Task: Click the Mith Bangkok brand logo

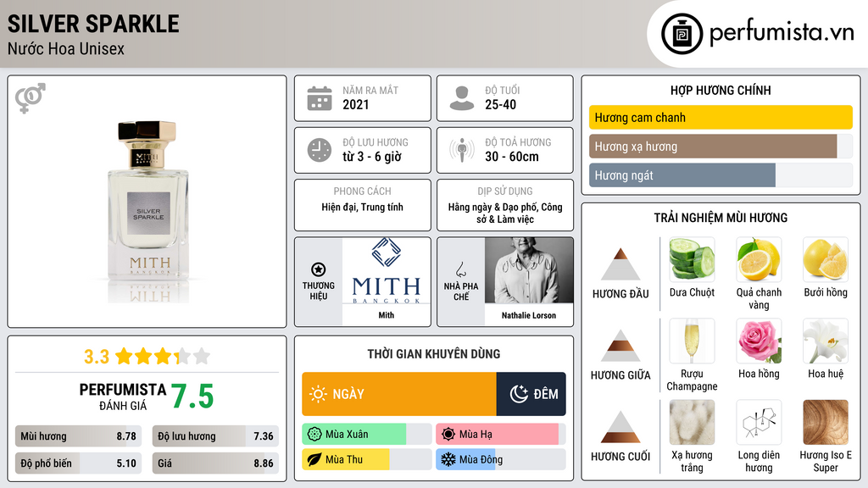Action: click(387, 270)
